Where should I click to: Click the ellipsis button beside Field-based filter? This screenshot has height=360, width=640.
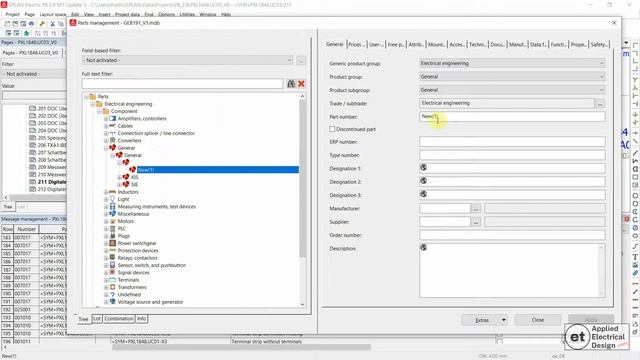301,60
